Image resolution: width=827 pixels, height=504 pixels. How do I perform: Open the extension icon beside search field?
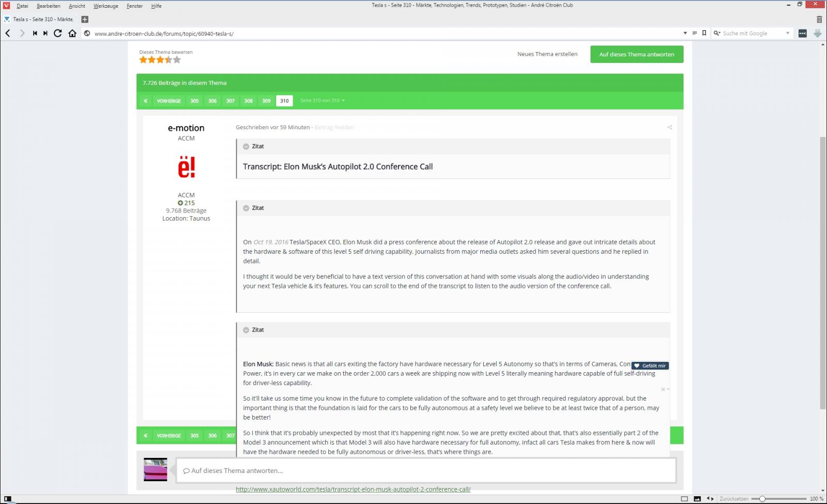pos(802,33)
